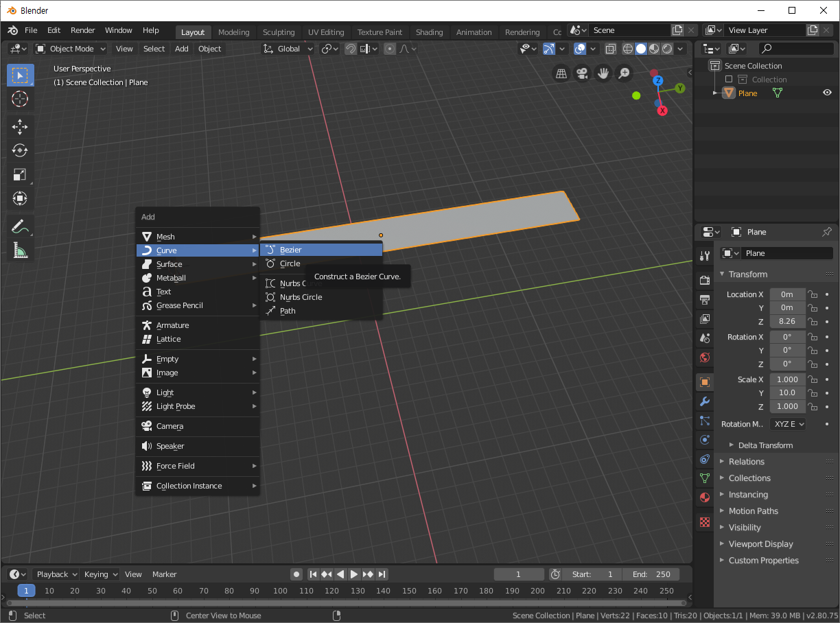The image size is (840, 623).
Task: Enable snapping magnet toggle
Action: click(x=351, y=49)
